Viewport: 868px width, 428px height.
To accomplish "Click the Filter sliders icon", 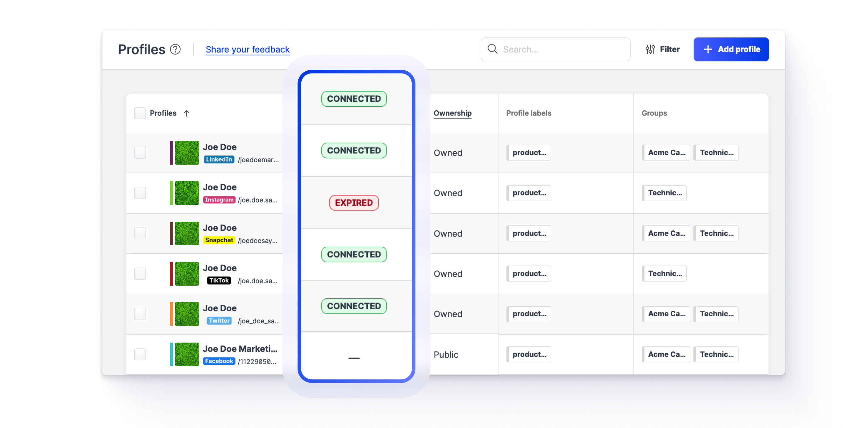I will point(650,49).
